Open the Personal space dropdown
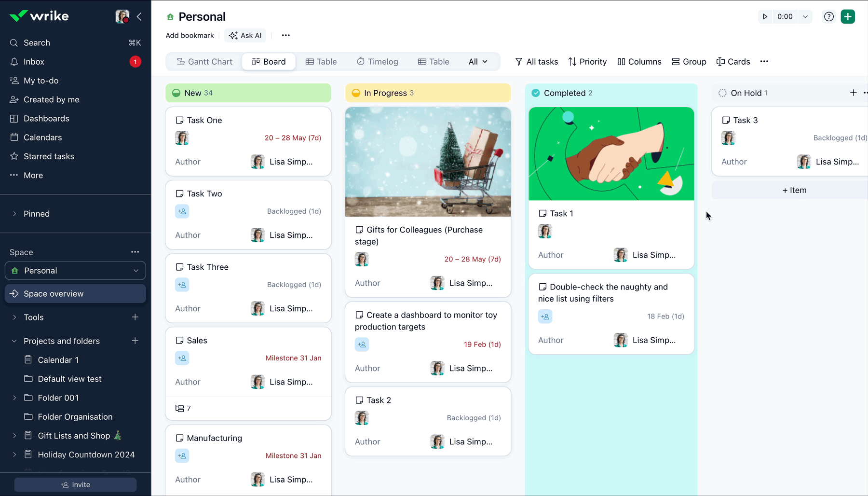This screenshot has height=496, width=868. pyautogui.click(x=136, y=271)
